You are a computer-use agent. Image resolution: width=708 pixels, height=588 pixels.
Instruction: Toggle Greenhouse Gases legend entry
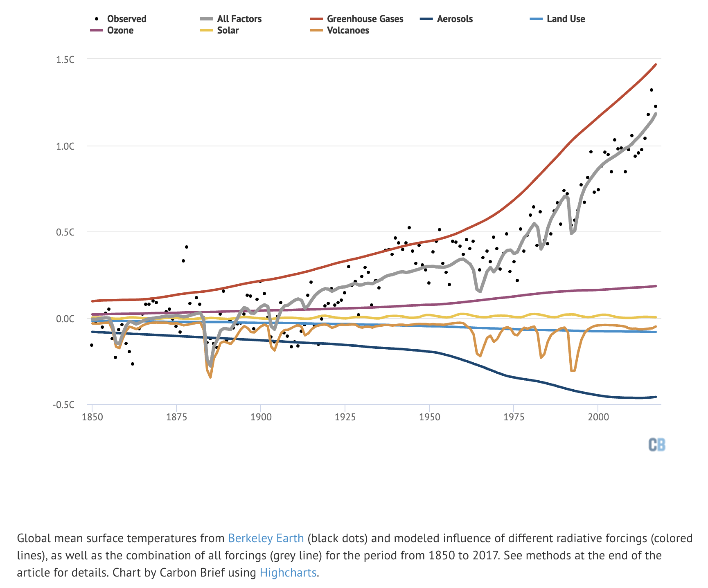click(365, 19)
